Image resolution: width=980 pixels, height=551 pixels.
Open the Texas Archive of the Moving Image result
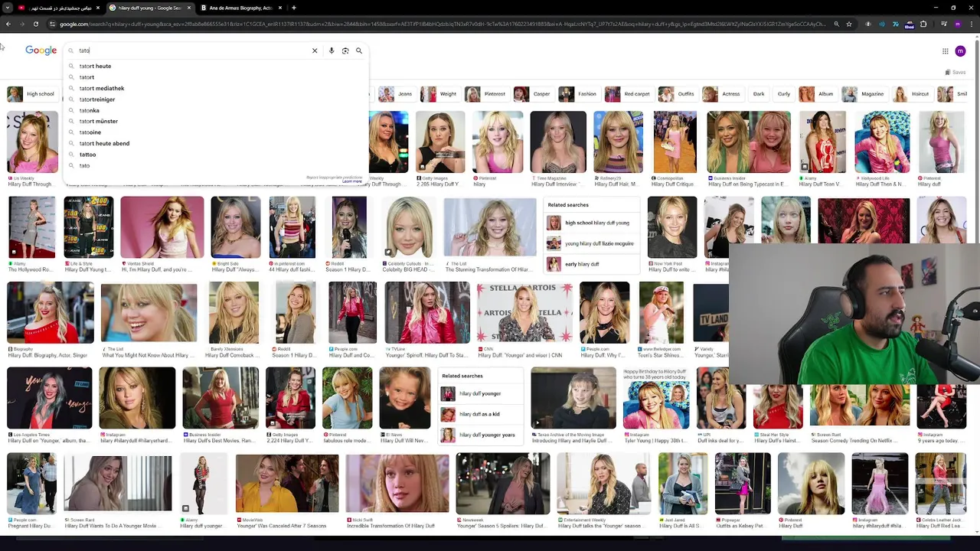click(x=573, y=398)
